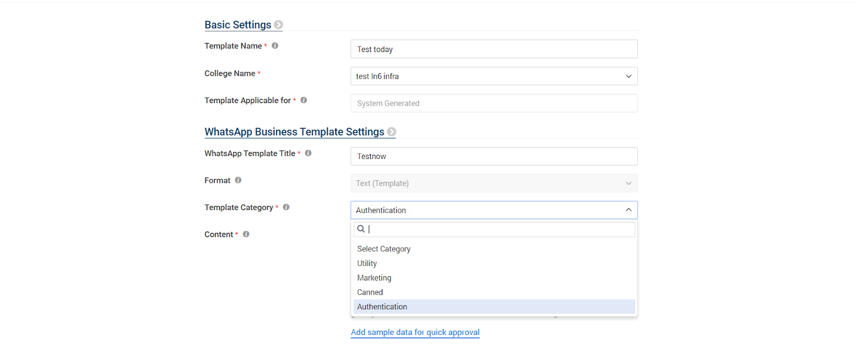Click info icon next to WhatsApp Template Title
The width and height of the screenshot is (868, 362).
308,154
